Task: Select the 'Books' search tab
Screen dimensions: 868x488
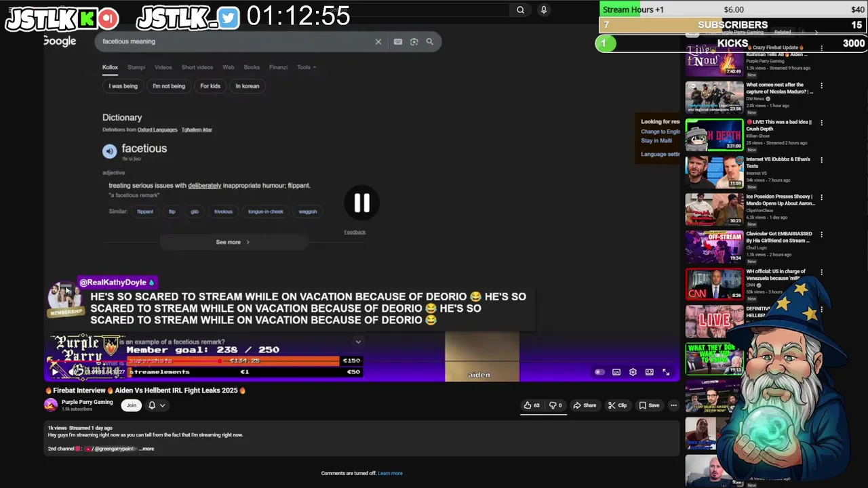Action: click(x=252, y=67)
